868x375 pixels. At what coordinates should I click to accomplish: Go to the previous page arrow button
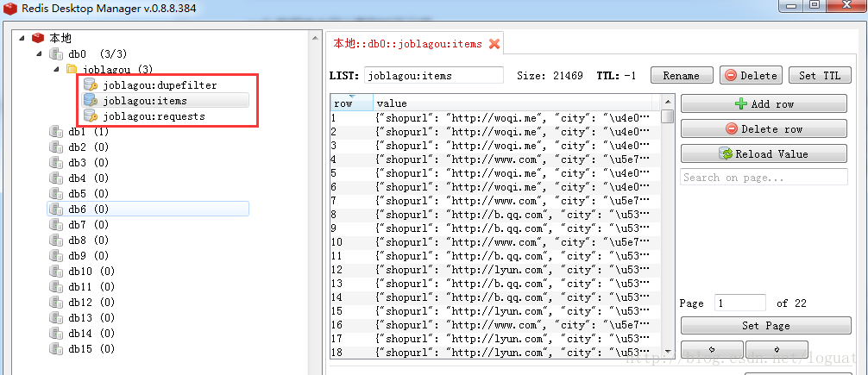tap(712, 349)
